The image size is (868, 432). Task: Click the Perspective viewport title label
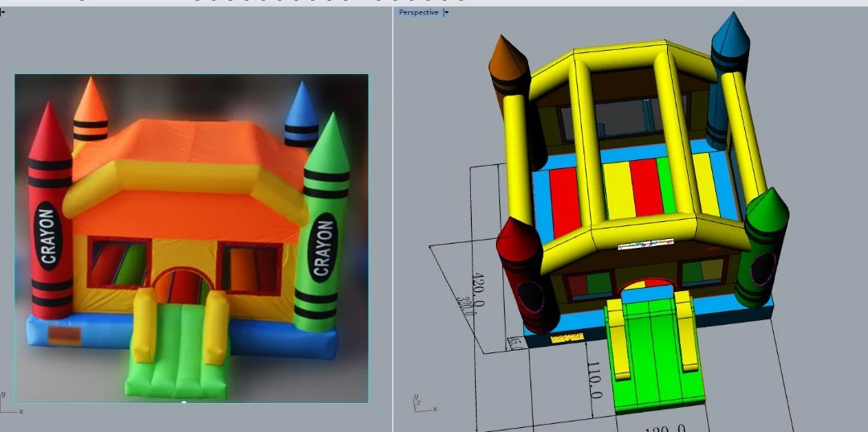419,12
